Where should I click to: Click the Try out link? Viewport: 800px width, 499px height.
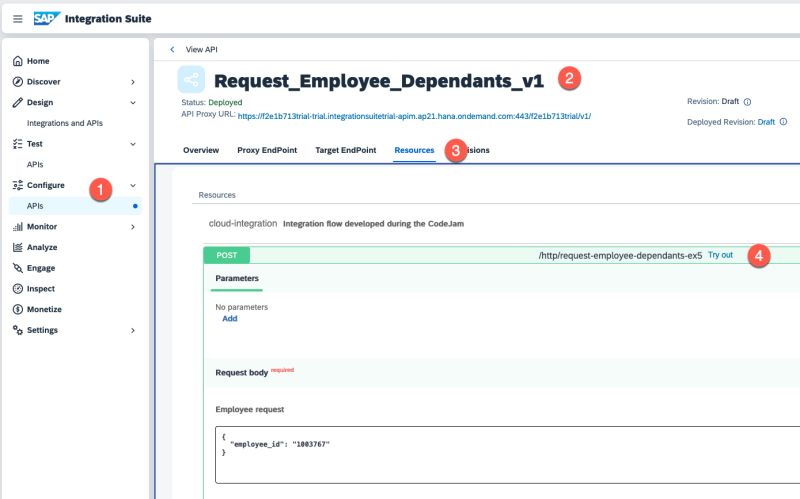720,255
